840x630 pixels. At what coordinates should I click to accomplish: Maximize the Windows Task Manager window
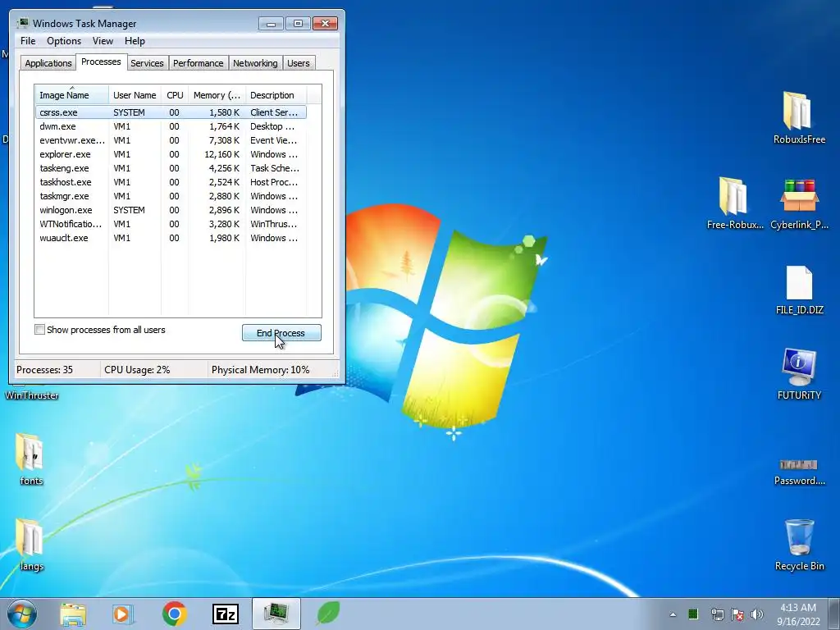pos(298,24)
